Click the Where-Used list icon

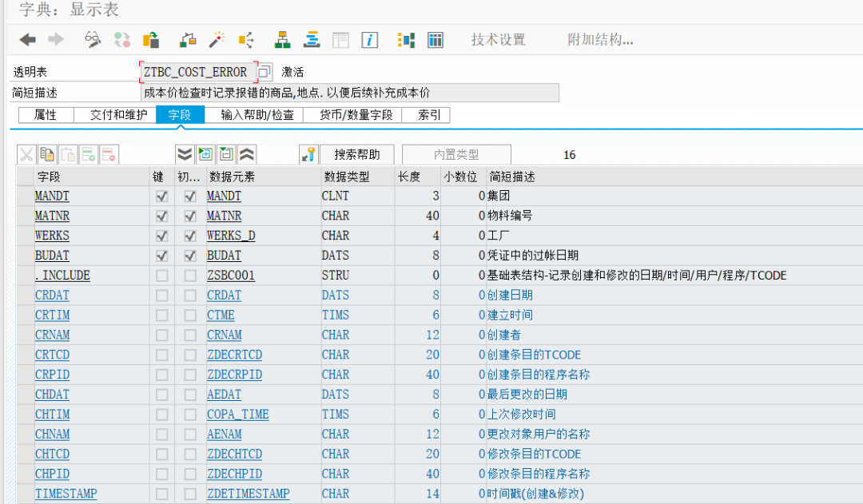click(x=246, y=40)
